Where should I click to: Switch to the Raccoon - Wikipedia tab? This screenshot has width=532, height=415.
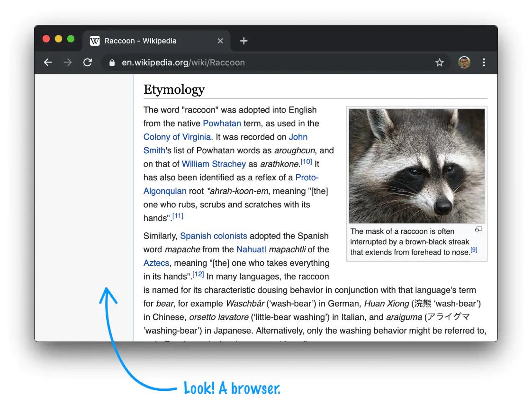coord(142,41)
